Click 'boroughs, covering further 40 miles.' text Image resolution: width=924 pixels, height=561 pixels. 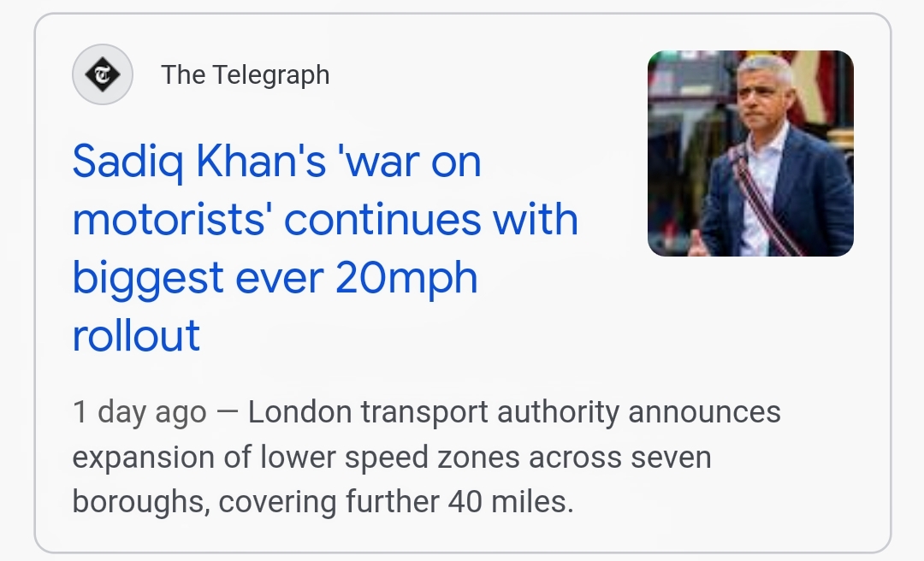click(323, 502)
